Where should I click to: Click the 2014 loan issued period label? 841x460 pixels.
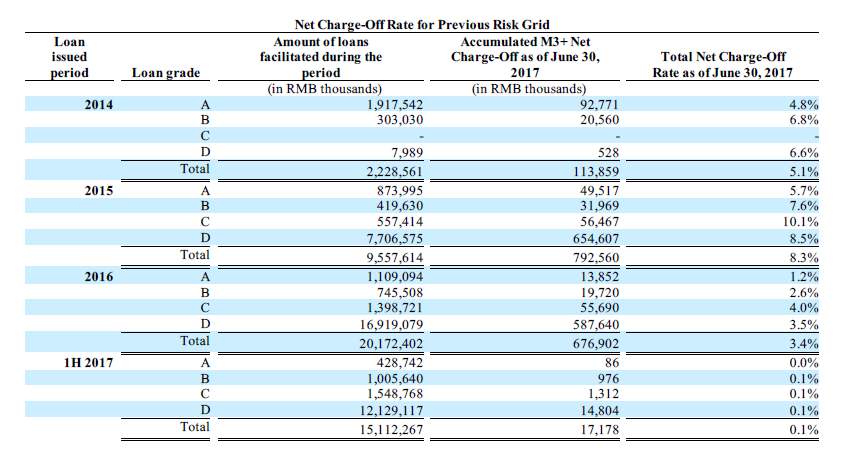point(71,103)
